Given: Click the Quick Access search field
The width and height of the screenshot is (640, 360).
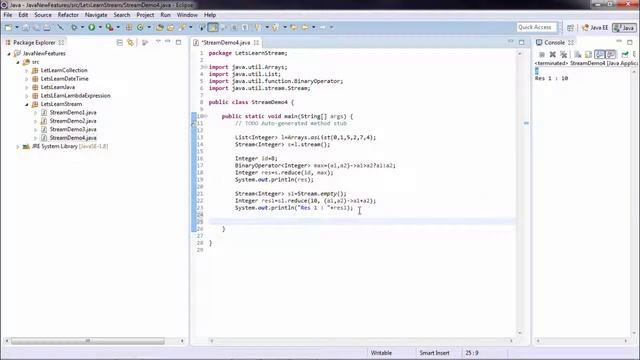Looking at the screenshot, I should coord(536,27).
